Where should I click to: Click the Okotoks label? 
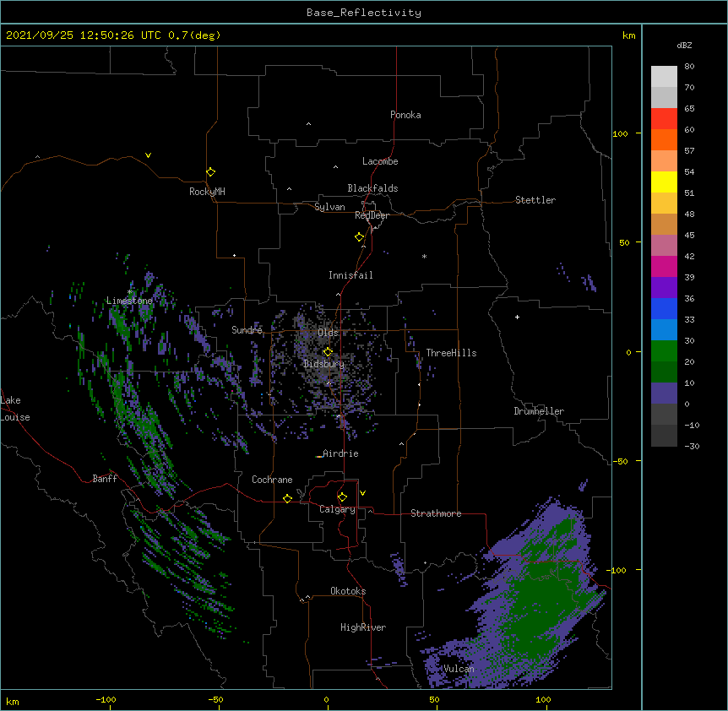tap(348, 591)
